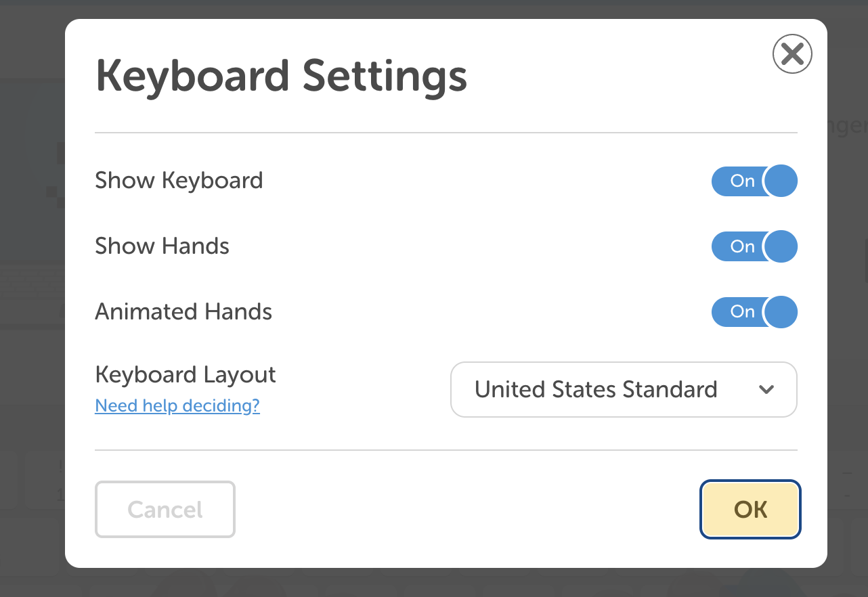This screenshot has width=868, height=597.
Task: Click the "Keyboard Layout" label
Action: pyautogui.click(x=186, y=375)
